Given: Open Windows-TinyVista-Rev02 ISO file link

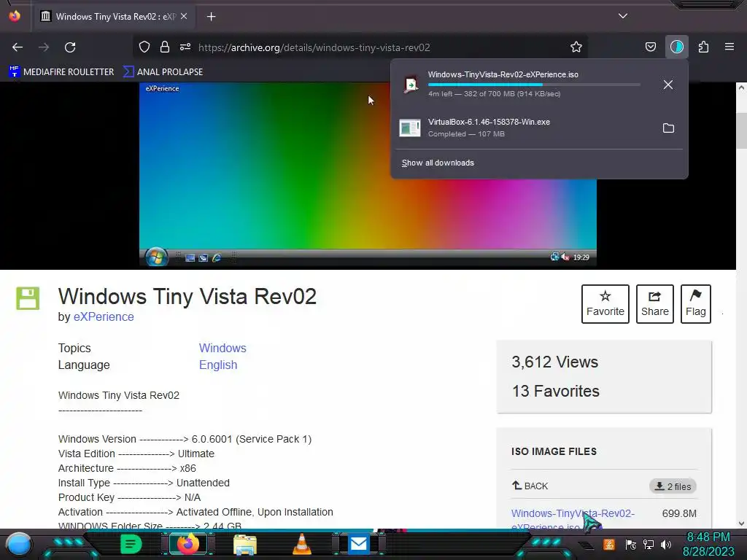Looking at the screenshot, I should coord(573,519).
